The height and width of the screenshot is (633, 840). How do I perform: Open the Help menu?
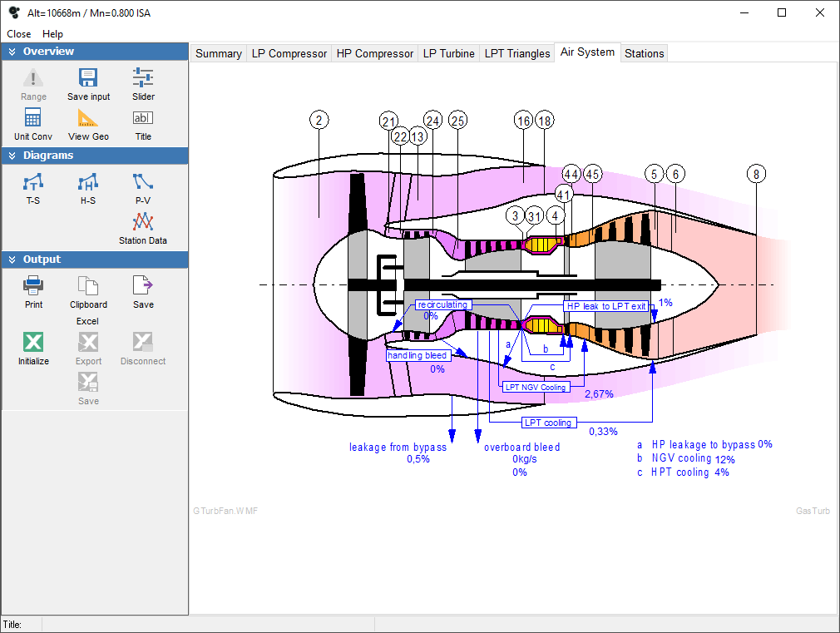tap(52, 34)
